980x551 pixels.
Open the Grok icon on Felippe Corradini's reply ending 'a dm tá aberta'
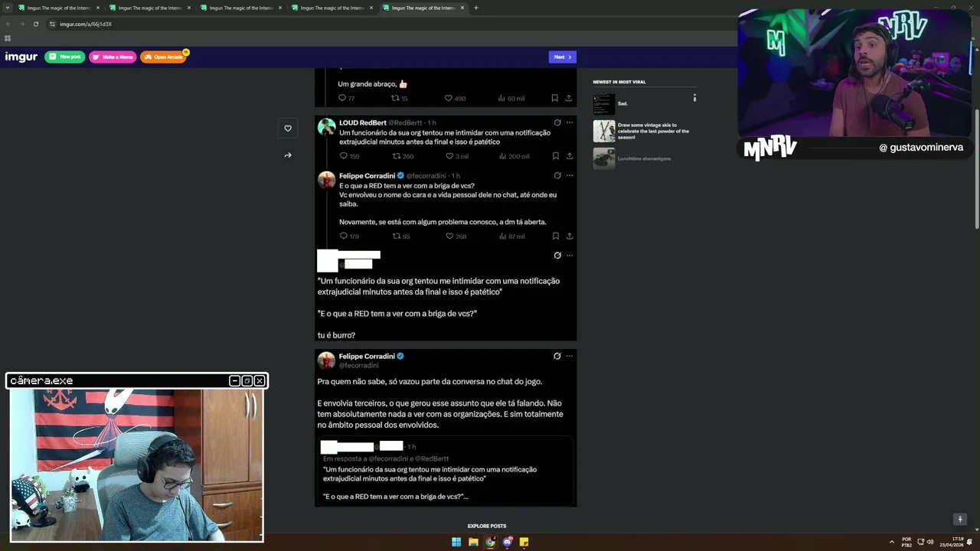click(x=557, y=175)
